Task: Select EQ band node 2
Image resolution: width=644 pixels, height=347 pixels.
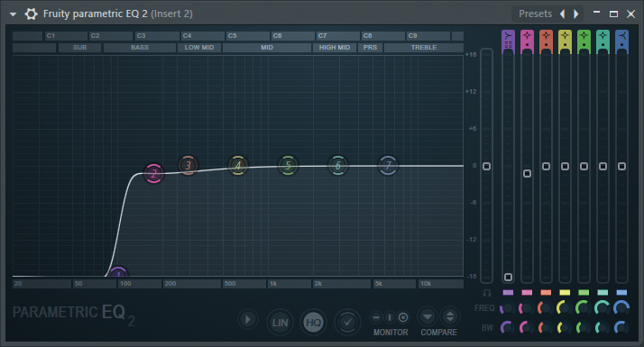Action: click(x=153, y=174)
